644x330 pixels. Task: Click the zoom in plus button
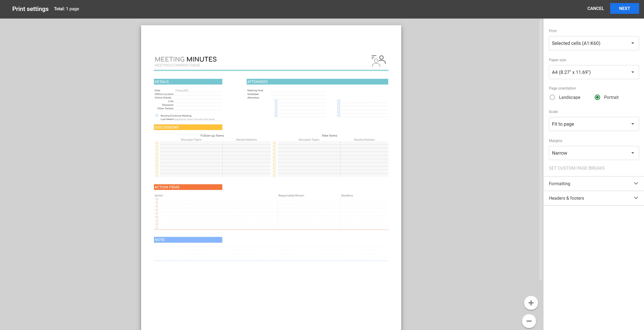pyautogui.click(x=531, y=303)
